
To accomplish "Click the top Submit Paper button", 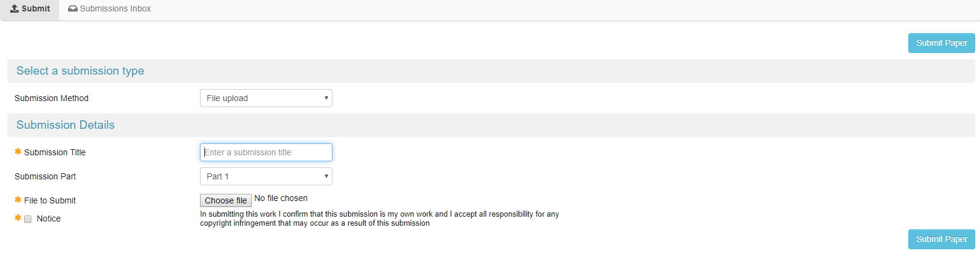I will 941,43.
